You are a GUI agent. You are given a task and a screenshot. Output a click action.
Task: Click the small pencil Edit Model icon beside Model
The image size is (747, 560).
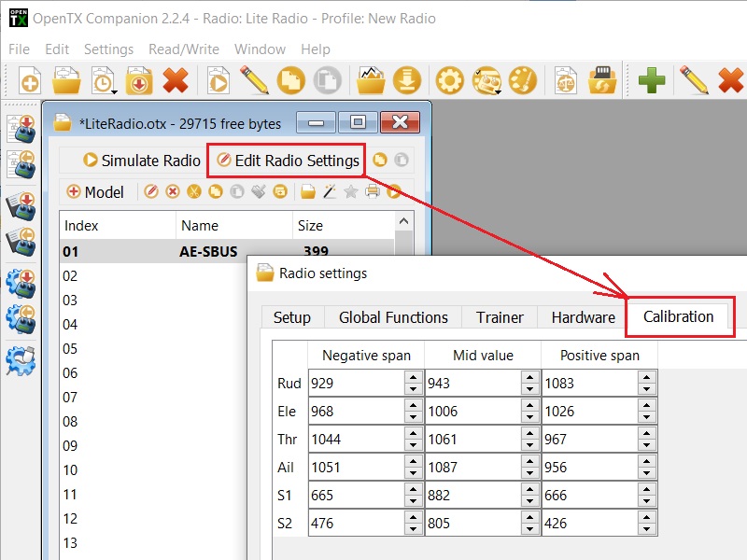(x=151, y=191)
